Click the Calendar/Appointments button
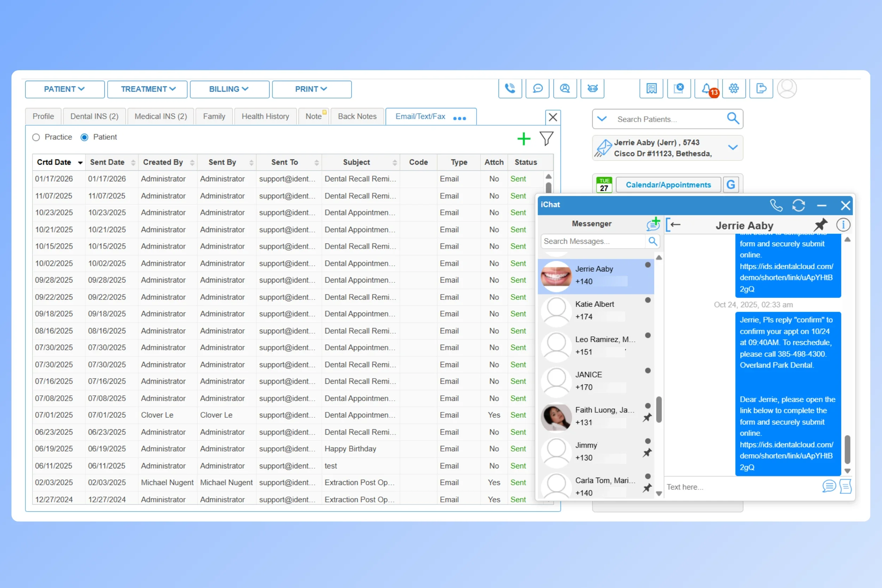 pyautogui.click(x=668, y=185)
